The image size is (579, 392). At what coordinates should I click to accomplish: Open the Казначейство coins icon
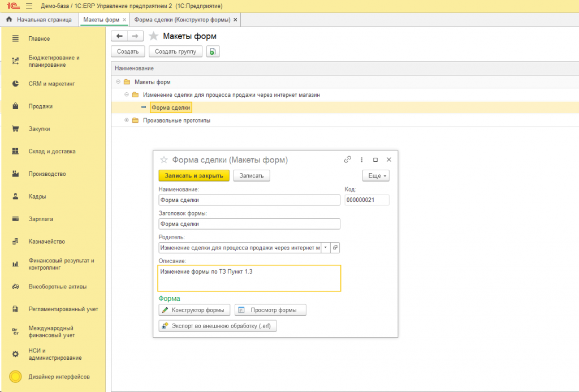(15, 242)
